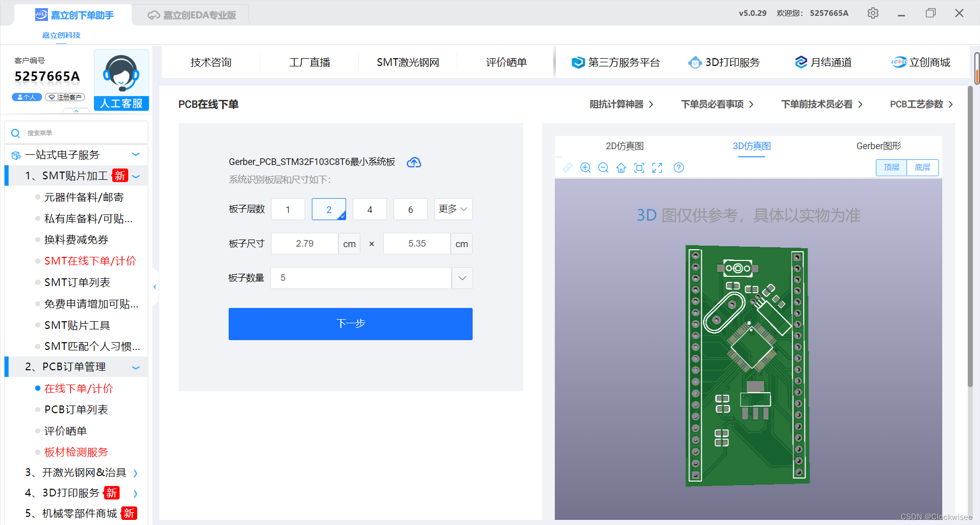
Task: Open 下单员必看事项 link
Action: (x=717, y=104)
